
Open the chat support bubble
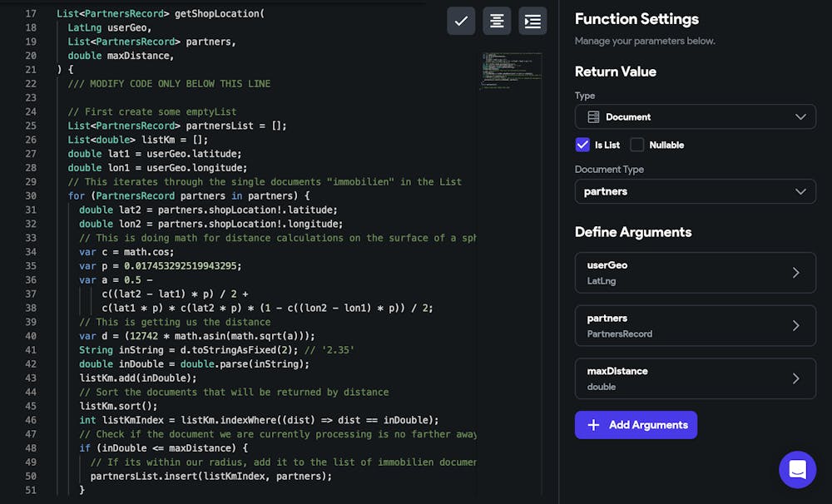(x=797, y=469)
